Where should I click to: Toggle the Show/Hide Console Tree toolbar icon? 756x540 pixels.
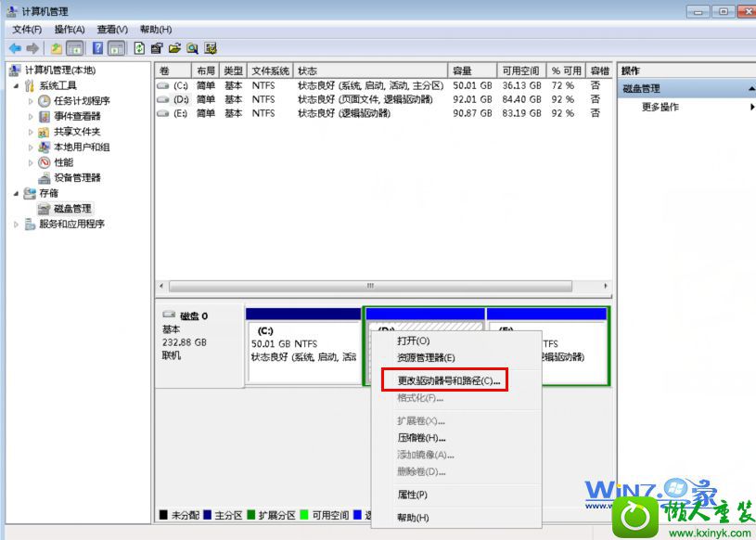tap(75, 48)
